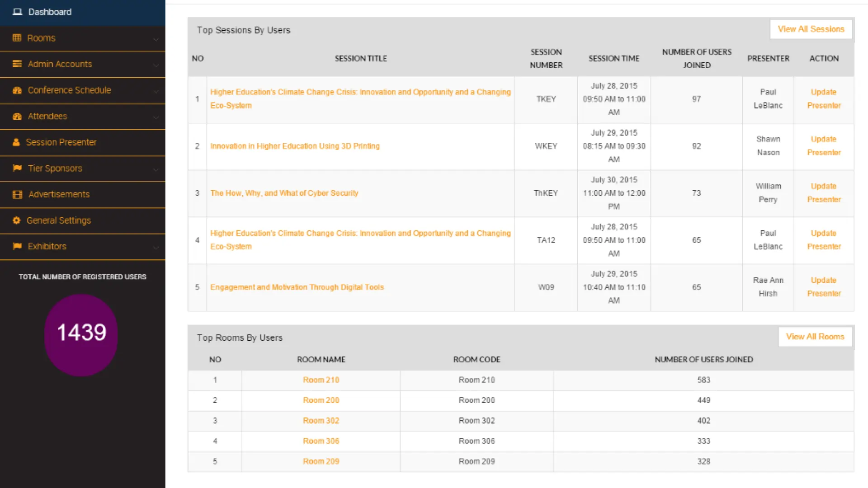
Task: Select the session number cell WKEY
Action: click(546, 146)
